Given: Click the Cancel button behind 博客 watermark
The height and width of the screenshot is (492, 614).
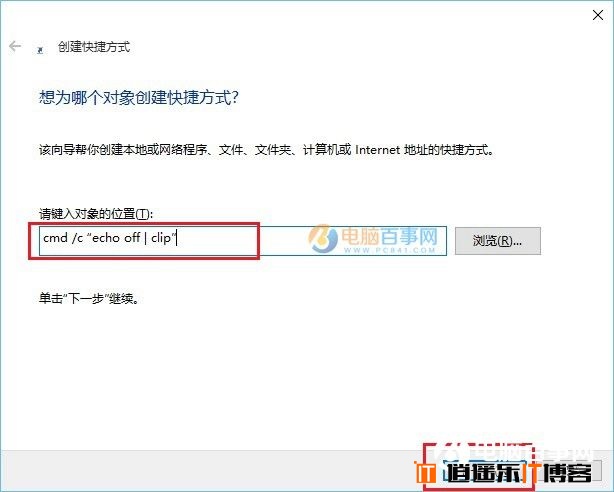Looking at the screenshot, I should point(570,471).
